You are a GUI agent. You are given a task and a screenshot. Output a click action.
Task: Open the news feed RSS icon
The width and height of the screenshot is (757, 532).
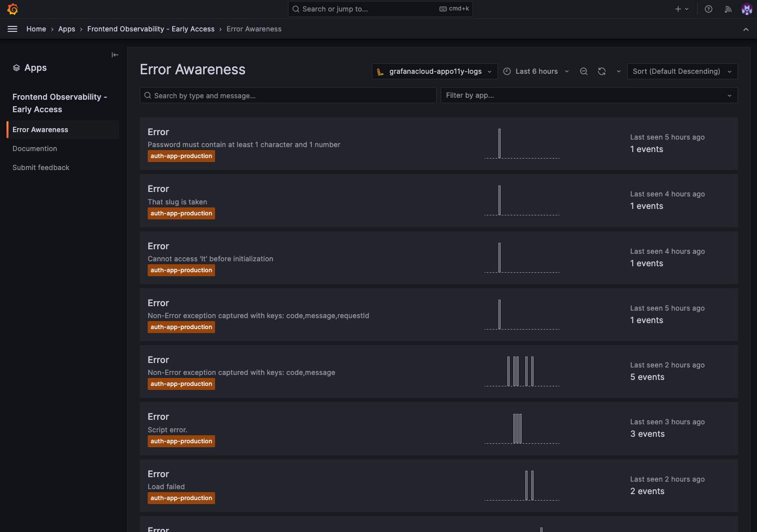(728, 9)
